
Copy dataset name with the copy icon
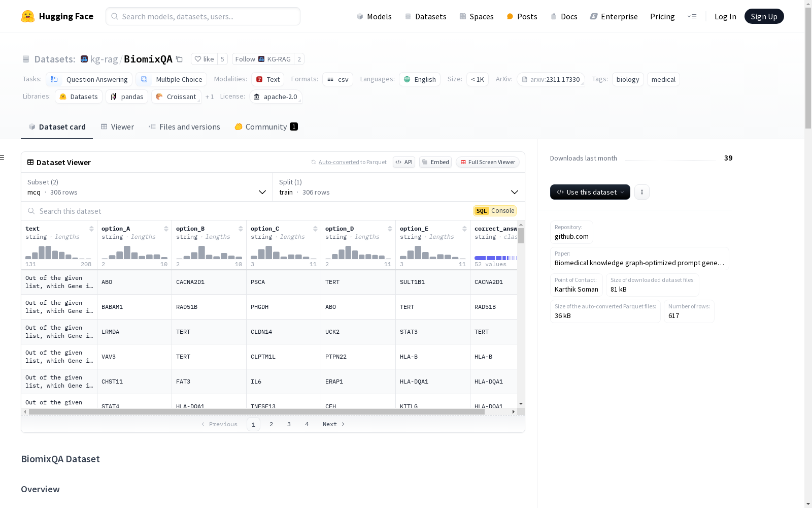179,59
